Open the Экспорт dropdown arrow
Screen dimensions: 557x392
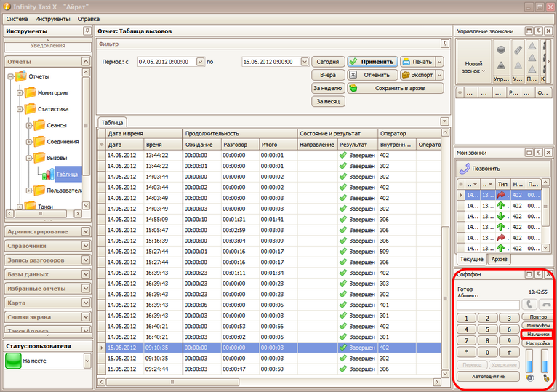coord(440,75)
